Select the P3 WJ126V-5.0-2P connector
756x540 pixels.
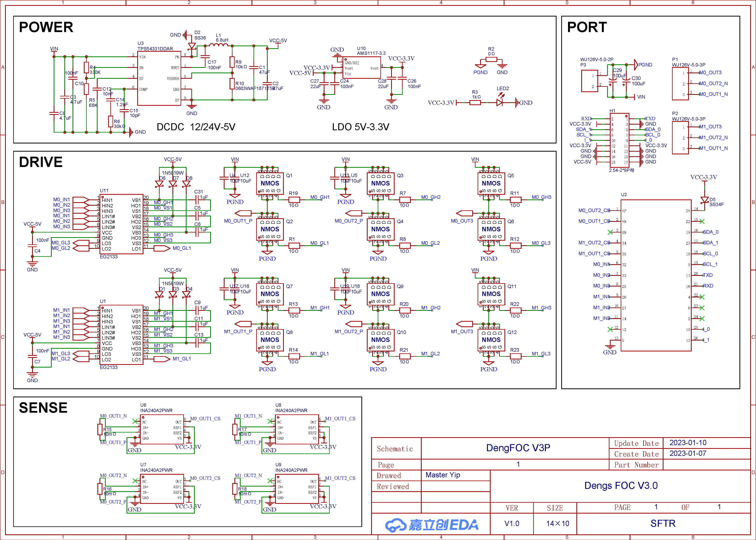click(589, 81)
